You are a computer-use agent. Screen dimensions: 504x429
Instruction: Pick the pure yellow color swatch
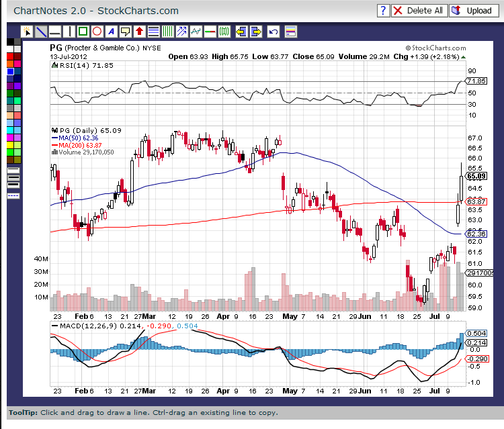pyautogui.click(x=10, y=145)
